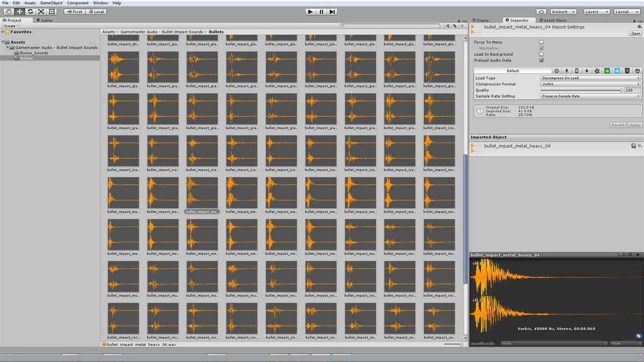644x362 pixels.
Task: Select the light-blue platform override icon
Action: click(617, 71)
